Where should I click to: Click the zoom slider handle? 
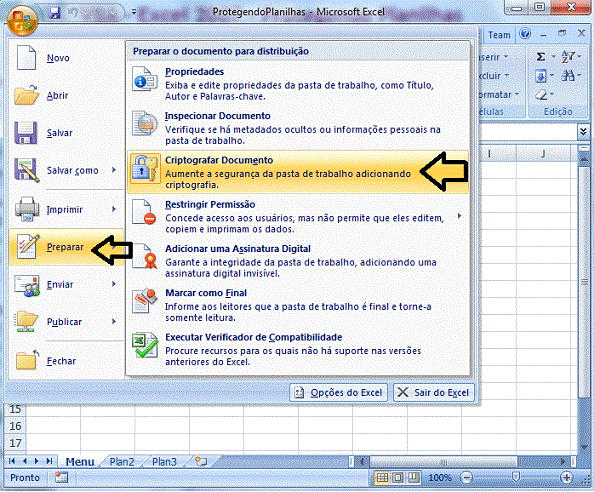coord(516,477)
